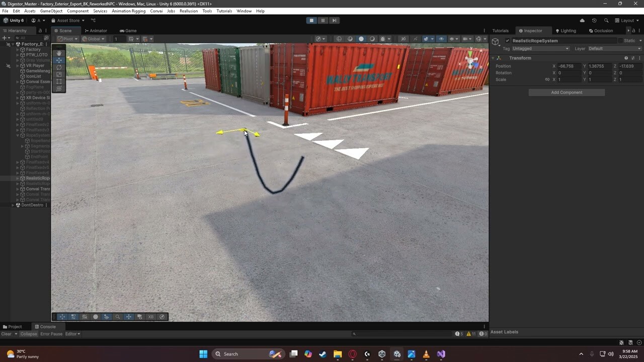Screen dimensions: 644x362
Task: Activate the Hand tool for panning
Action: [x=59, y=53]
